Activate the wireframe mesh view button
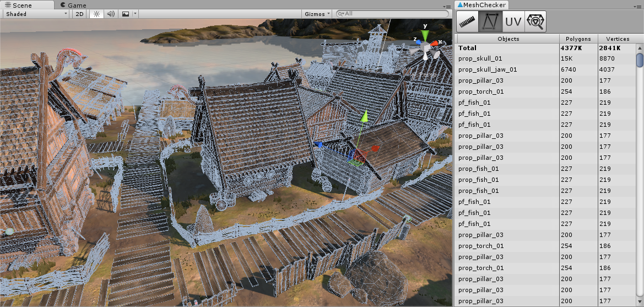This screenshot has width=644, height=307. 490,21
